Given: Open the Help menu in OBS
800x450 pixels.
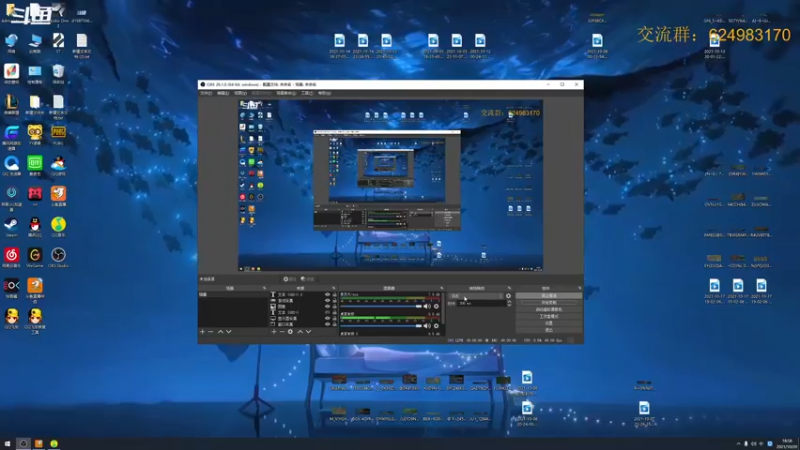Looking at the screenshot, I should pyautogui.click(x=324, y=93).
